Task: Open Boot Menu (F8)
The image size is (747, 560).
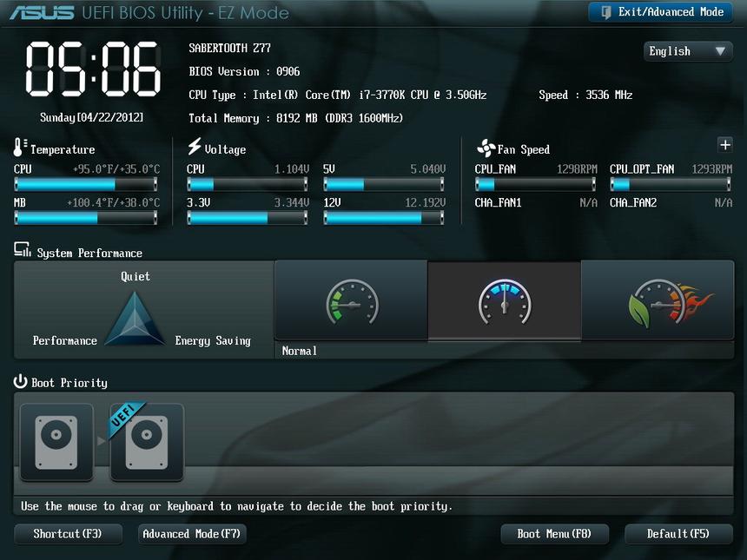Action: tap(554, 534)
